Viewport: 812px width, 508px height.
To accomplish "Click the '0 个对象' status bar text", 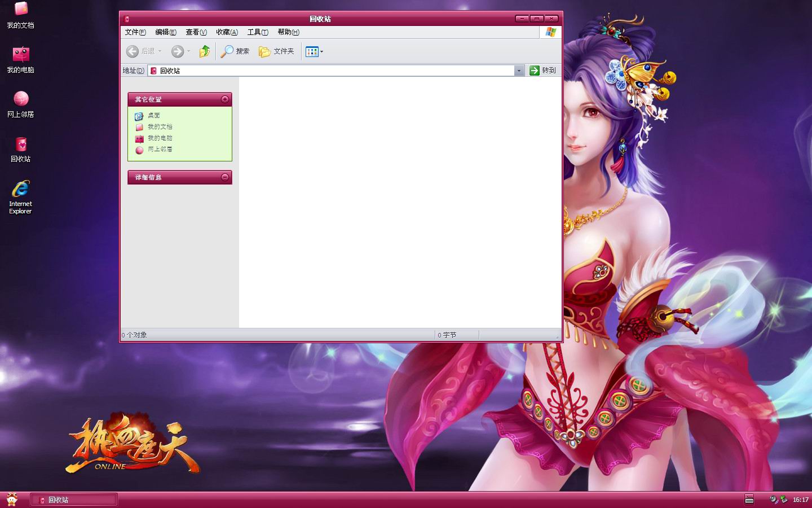I will (134, 335).
